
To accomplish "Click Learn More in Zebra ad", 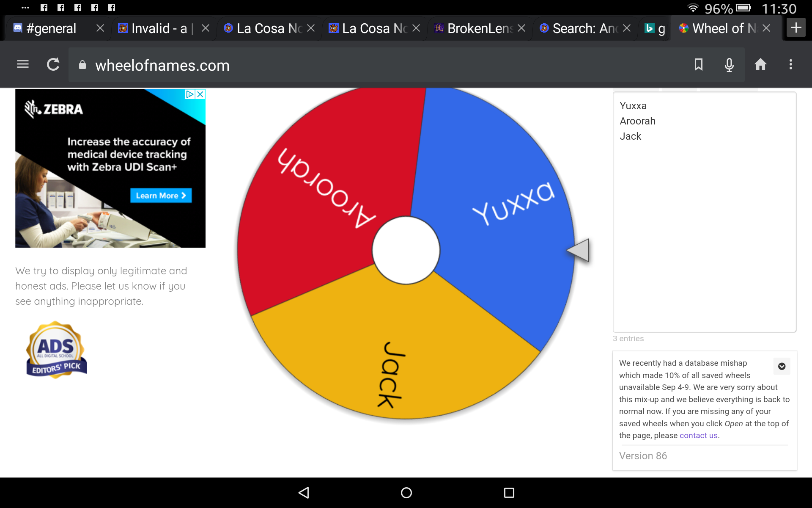I will point(161,196).
